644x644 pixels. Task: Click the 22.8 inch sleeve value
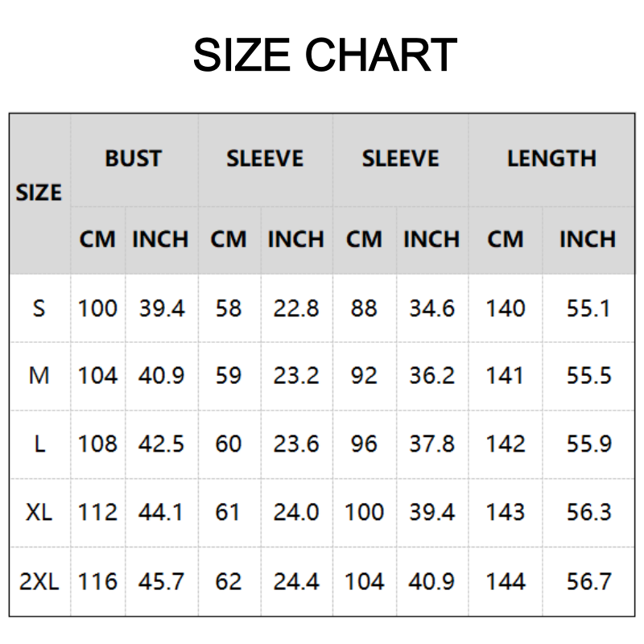click(295, 308)
